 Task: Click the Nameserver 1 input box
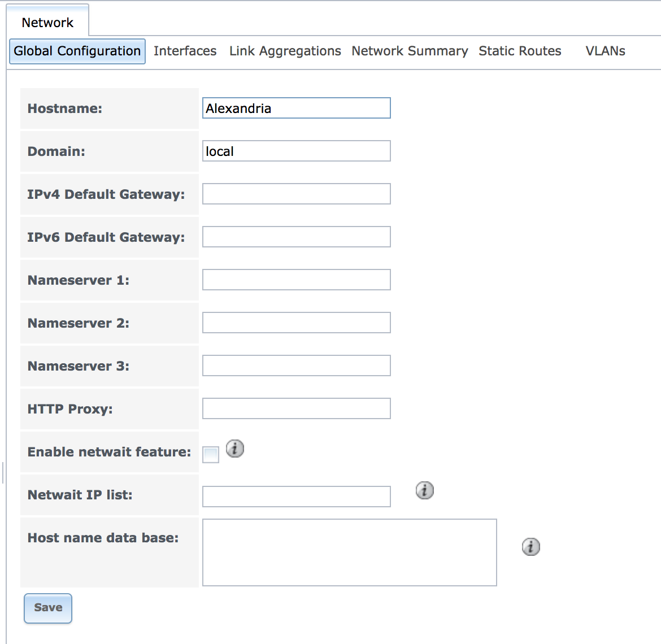point(296,280)
